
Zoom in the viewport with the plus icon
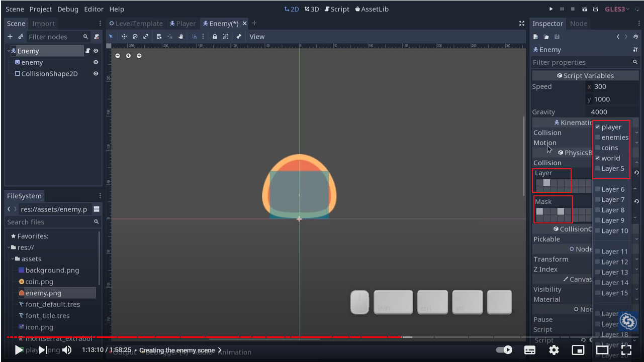[x=139, y=56]
